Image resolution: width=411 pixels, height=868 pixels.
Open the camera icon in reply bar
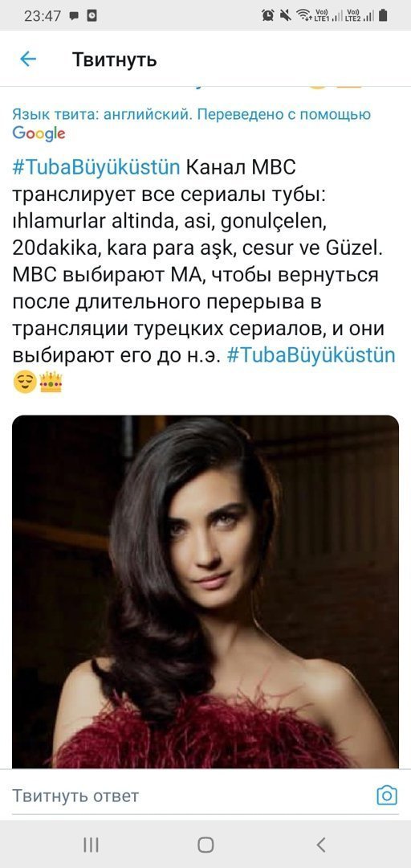(x=387, y=796)
